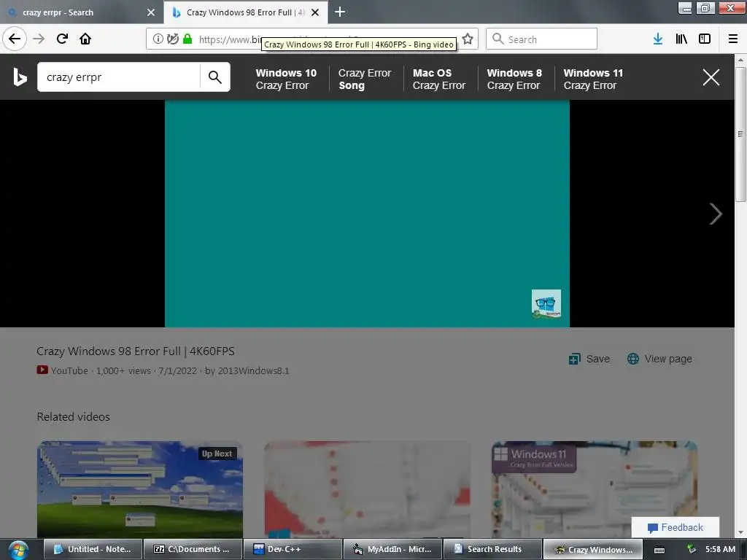This screenshot has height=560, width=747.
Task: Close the Bing video overlay X
Action: pyautogui.click(x=711, y=77)
